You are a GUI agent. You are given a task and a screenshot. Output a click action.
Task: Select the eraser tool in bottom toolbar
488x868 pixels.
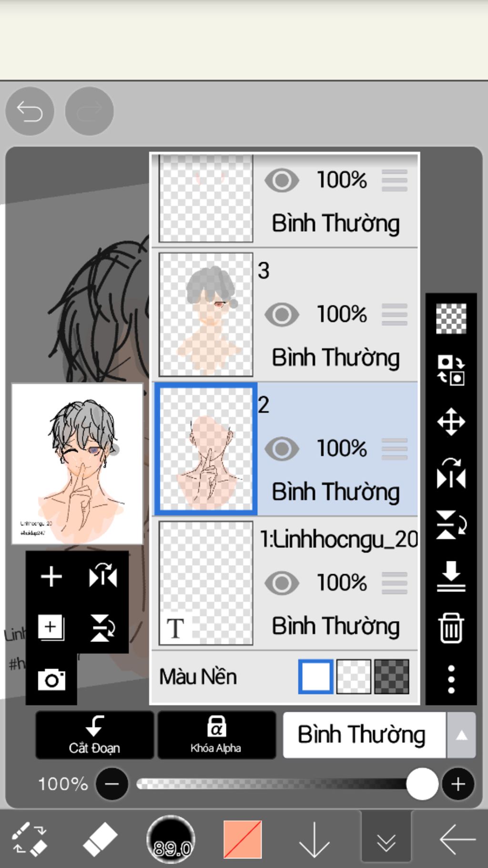(x=100, y=839)
